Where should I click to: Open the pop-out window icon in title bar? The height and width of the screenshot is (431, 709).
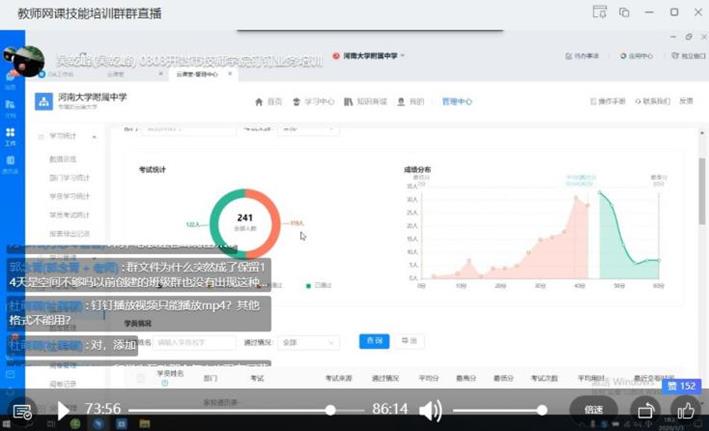pos(600,12)
